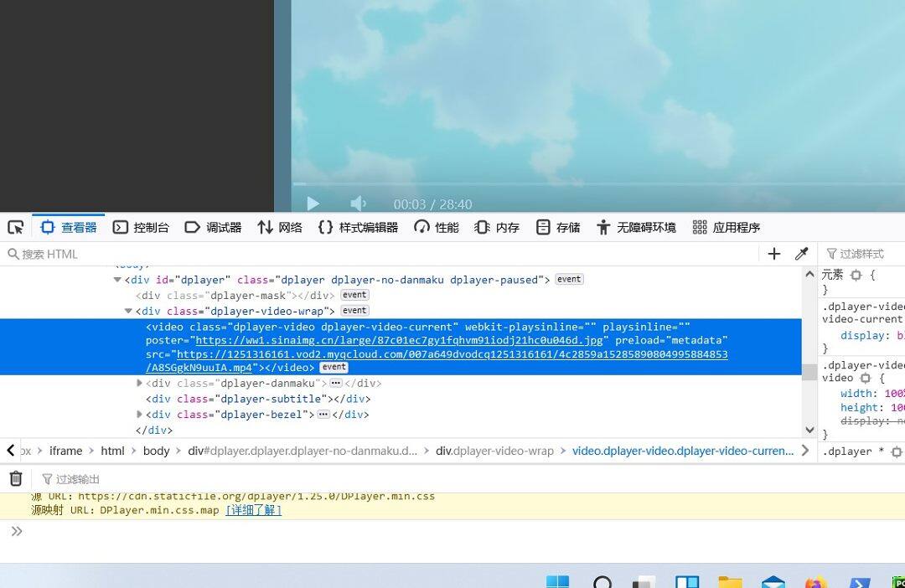This screenshot has height=588, width=905.
Task: Click the plus icon to create new node
Action: [774, 254]
